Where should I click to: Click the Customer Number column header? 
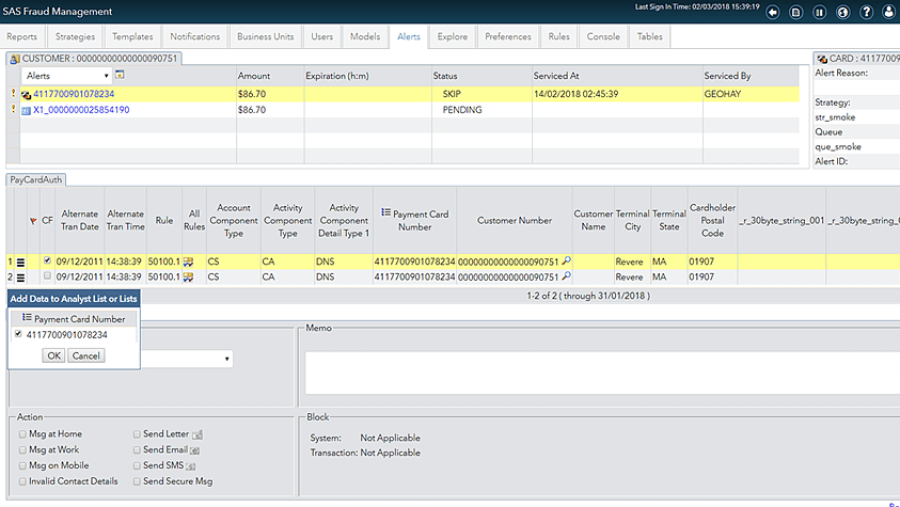514,220
